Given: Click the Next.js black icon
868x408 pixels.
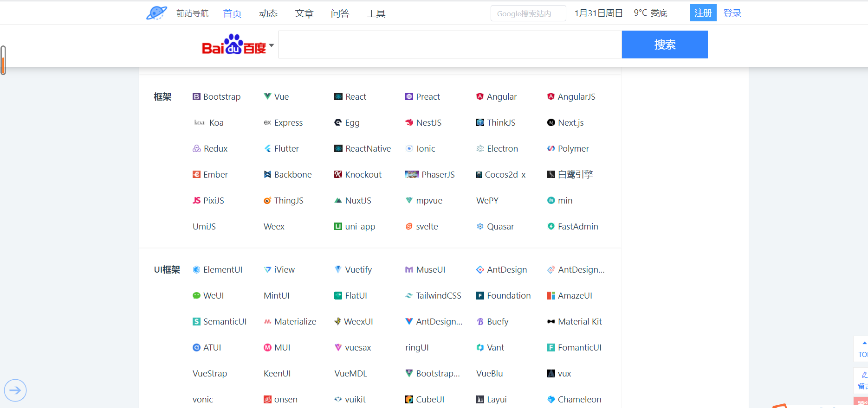Looking at the screenshot, I should (551, 122).
